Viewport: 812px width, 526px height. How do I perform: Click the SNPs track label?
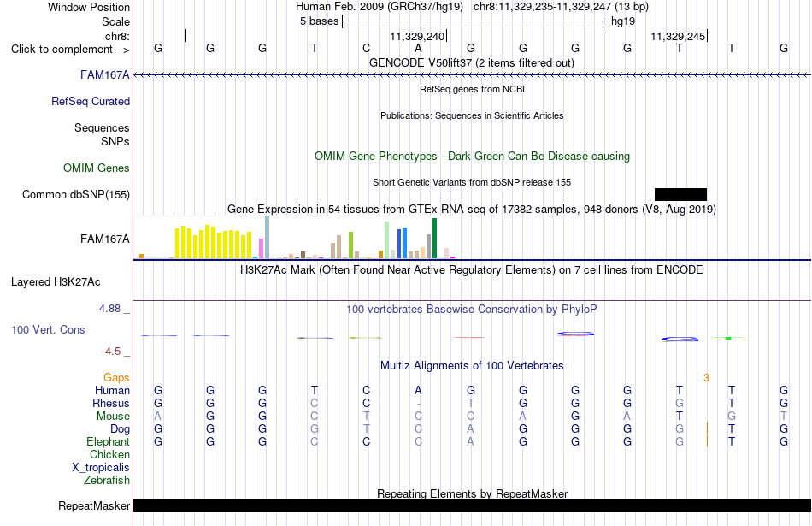115,141
